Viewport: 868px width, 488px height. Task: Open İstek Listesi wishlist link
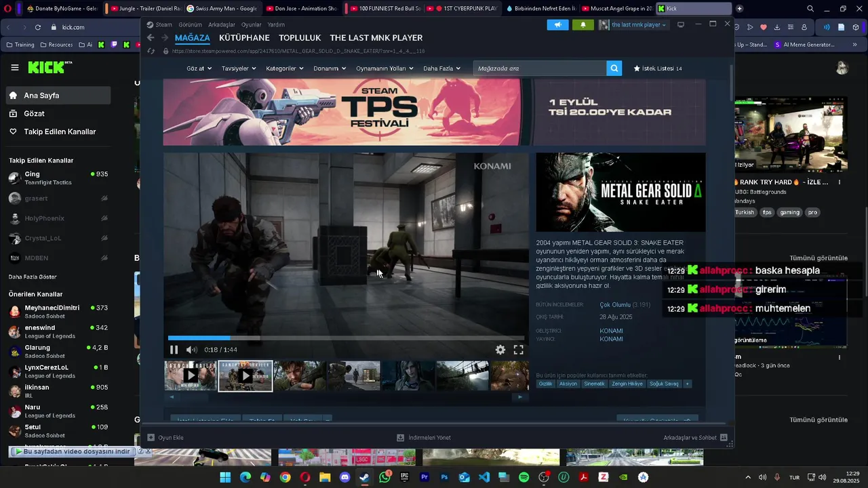tap(658, 68)
